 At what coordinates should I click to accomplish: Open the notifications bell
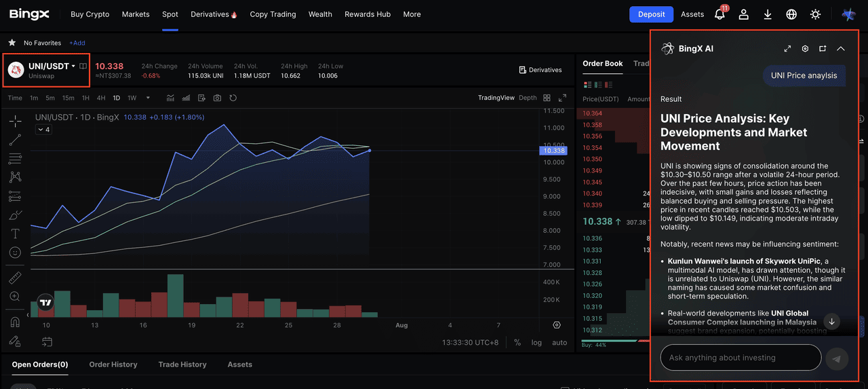coord(720,14)
